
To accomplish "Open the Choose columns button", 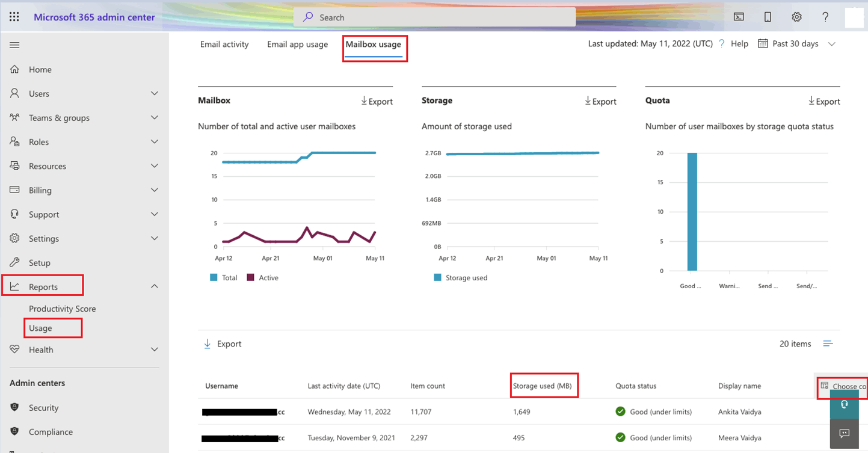I will coord(844,386).
